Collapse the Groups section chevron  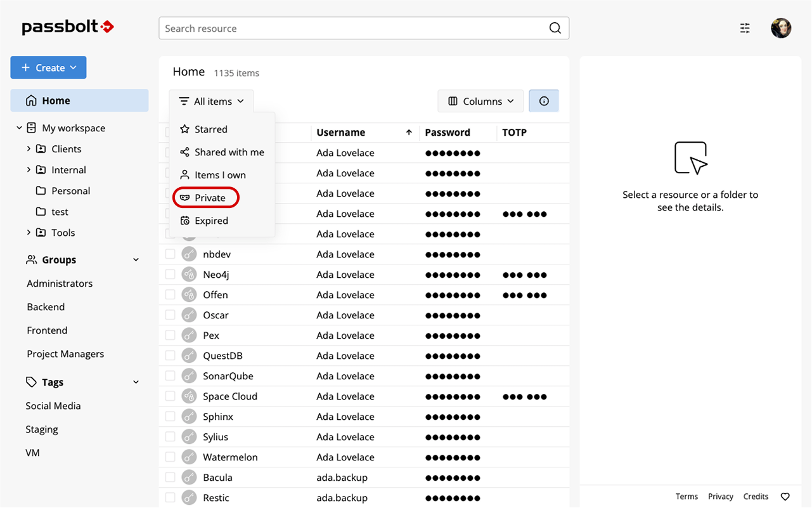tap(136, 260)
